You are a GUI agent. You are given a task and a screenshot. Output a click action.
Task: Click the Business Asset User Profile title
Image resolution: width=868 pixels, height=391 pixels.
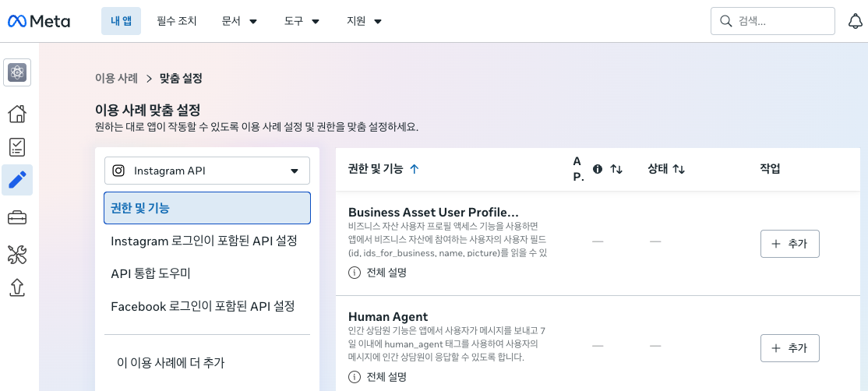pos(433,213)
